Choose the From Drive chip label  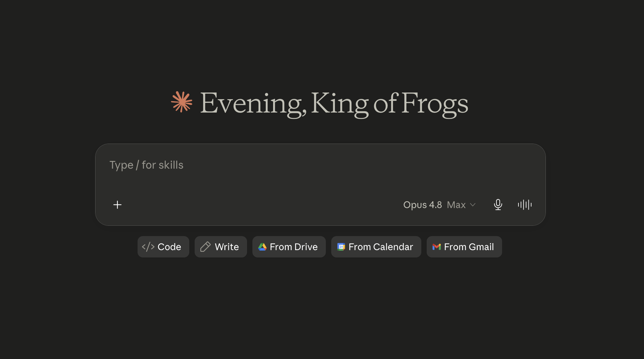click(293, 247)
